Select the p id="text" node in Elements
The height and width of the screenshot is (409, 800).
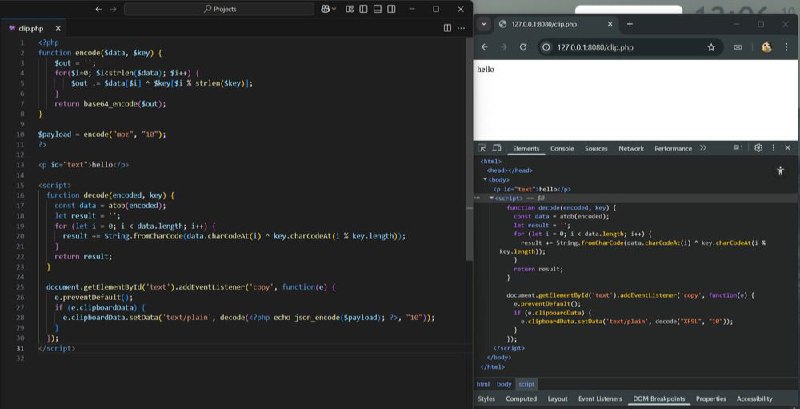pyautogui.click(x=532, y=189)
